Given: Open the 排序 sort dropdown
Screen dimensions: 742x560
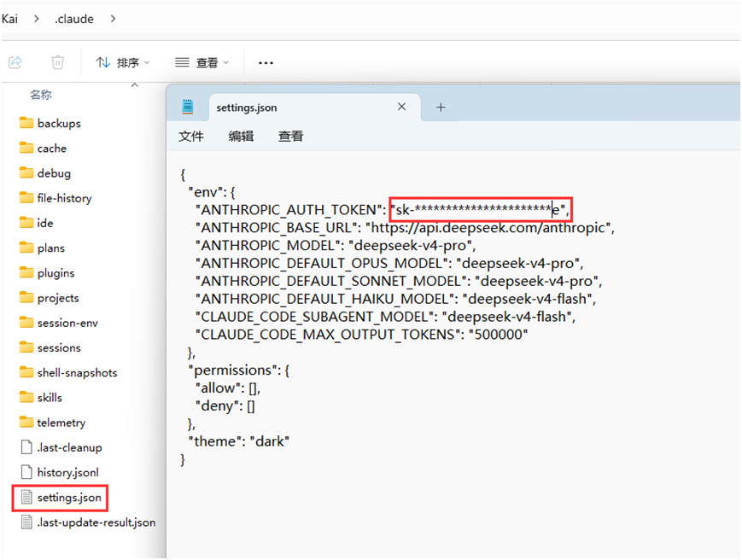Looking at the screenshot, I should [x=123, y=62].
